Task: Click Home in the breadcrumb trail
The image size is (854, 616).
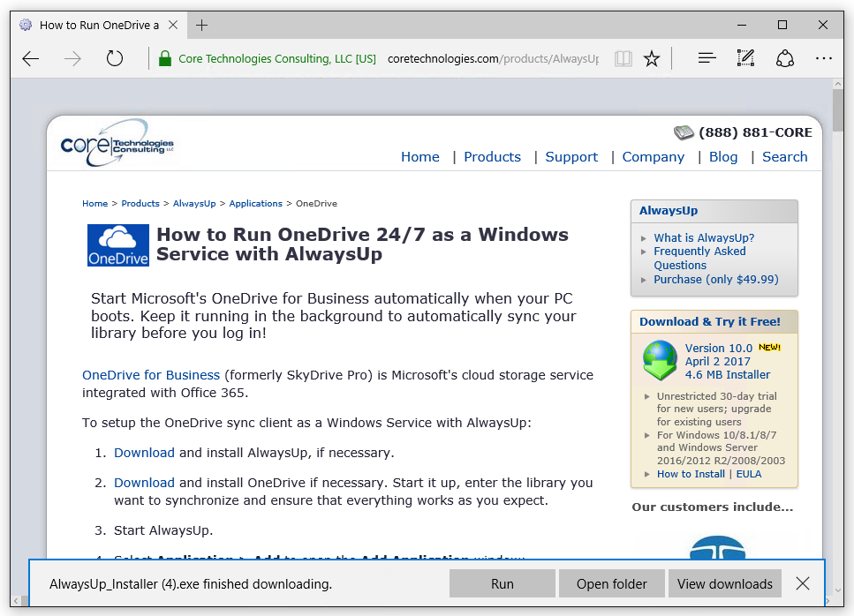Action: point(94,204)
